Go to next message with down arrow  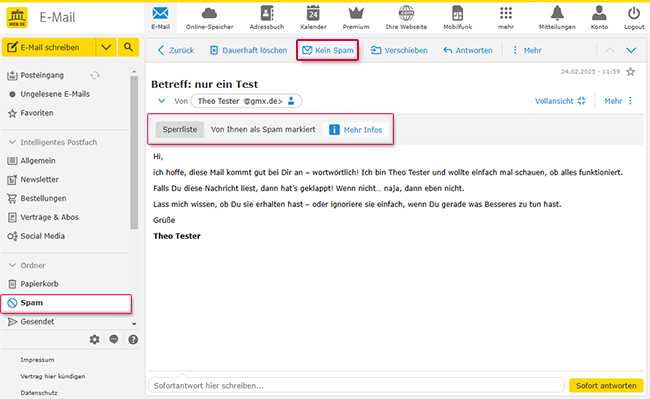[x=631, y=51]
